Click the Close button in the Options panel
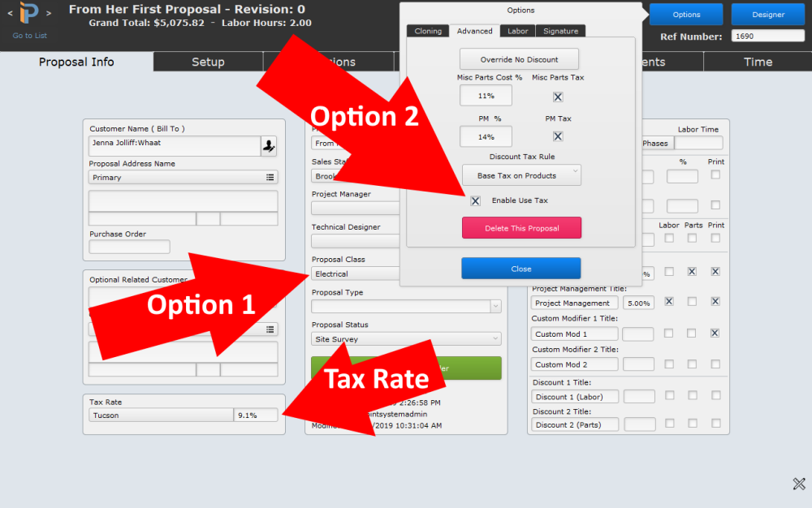The image size is (812, 508). (521, 268)
